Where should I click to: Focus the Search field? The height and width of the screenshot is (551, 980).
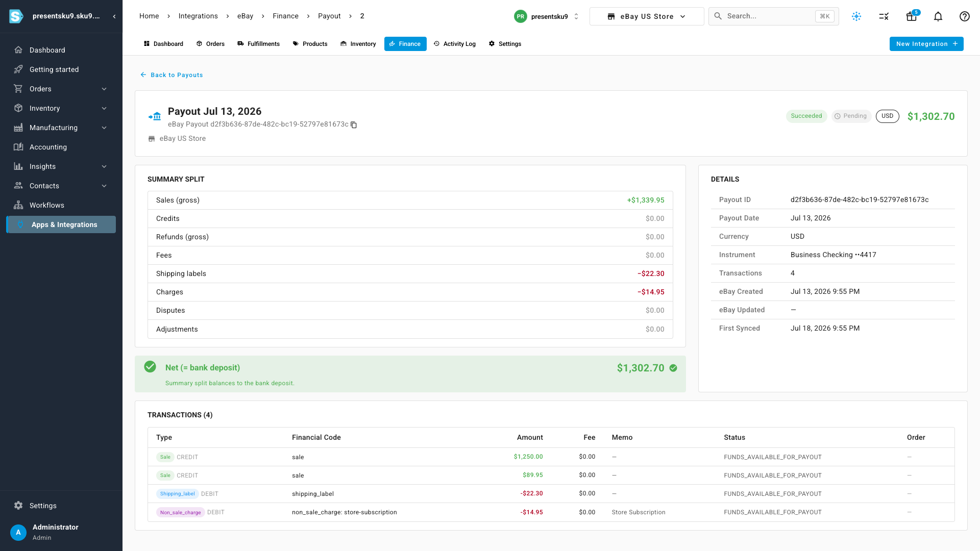tap(773, 16)
